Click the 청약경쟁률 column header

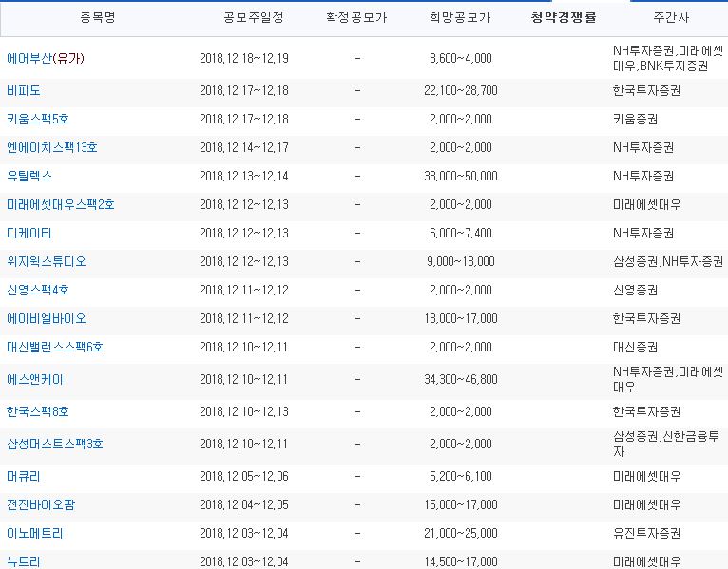coord(564,18)
